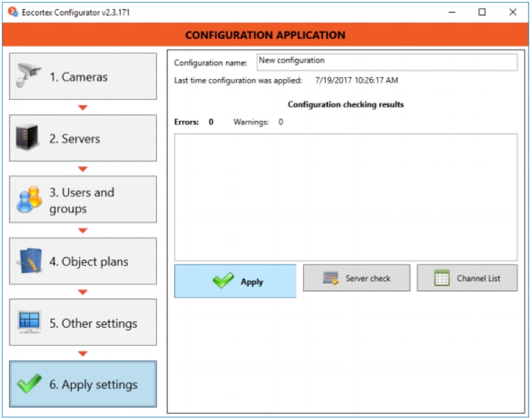Screen dimensions: 532x418
Task: Close the Eocortex Configurator window
Action: click(513, 12)
